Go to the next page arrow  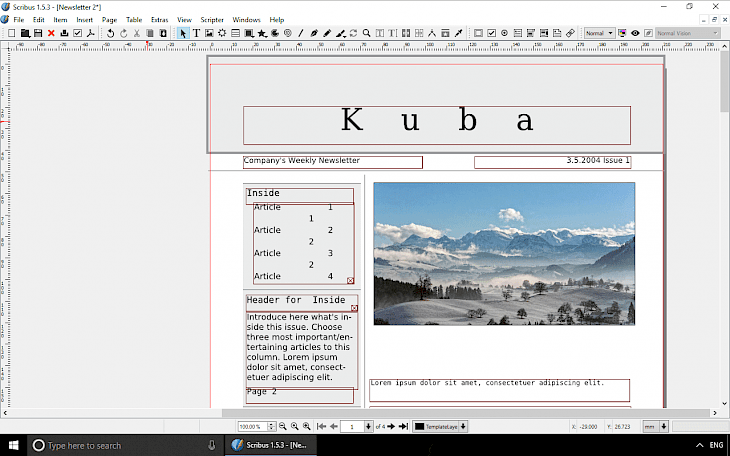(391, 426)
